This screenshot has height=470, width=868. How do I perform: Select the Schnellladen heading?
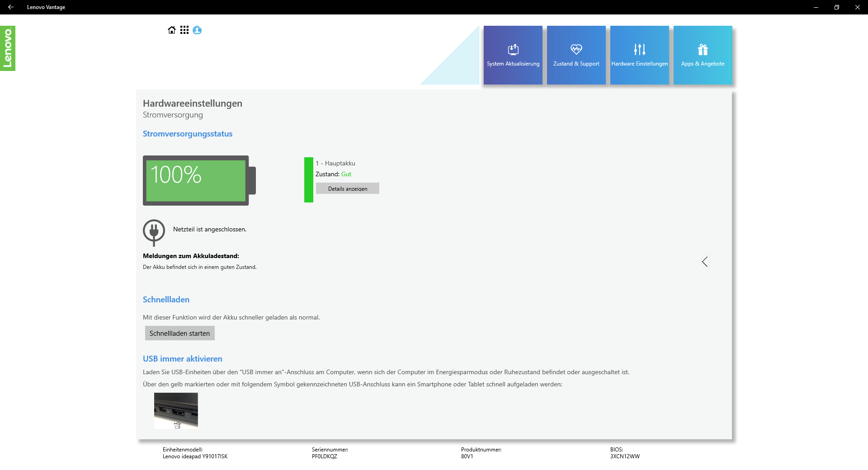pyautogui.click(x=166, y=300)
